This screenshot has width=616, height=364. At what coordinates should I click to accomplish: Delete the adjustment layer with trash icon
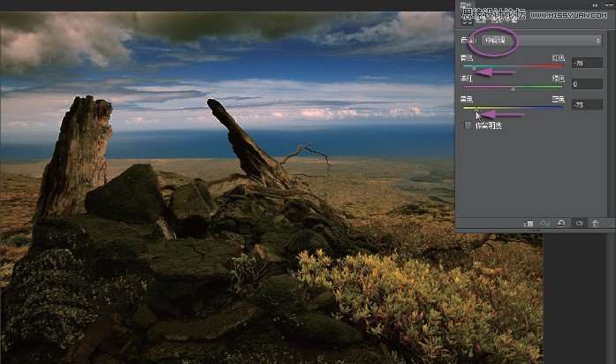[595, 223]
